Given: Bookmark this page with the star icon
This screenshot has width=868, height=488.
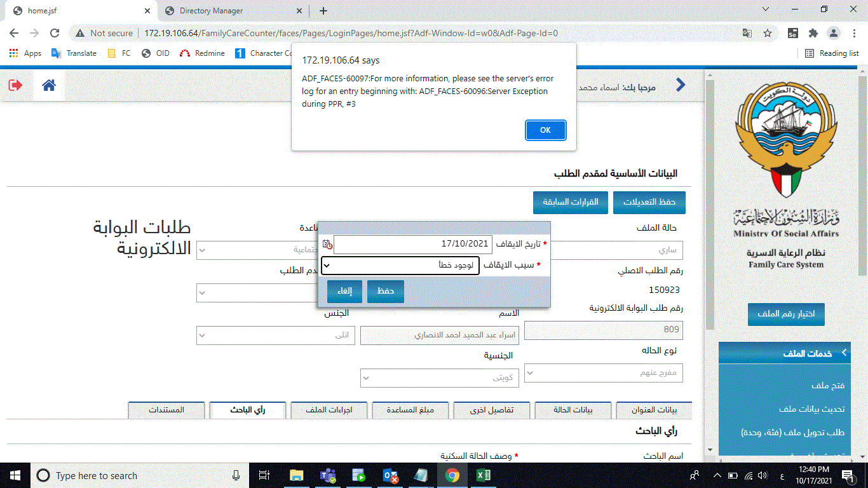Looking at the screenshot, I should (767, 33).
